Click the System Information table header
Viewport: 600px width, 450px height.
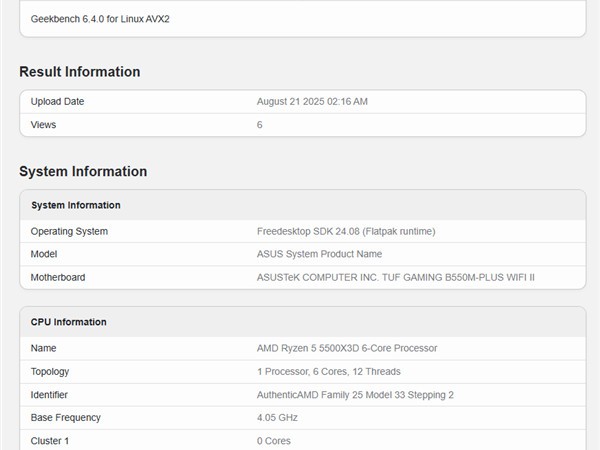point(76,205)
